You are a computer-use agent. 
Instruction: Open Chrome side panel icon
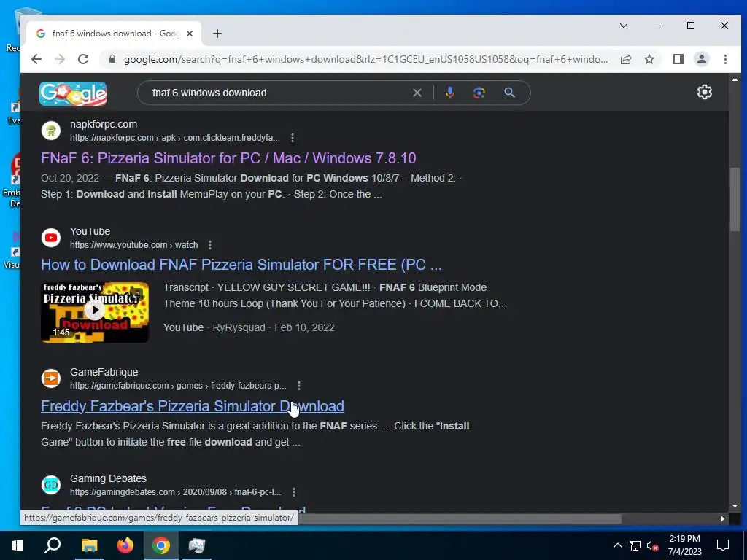tap(678, 59)
